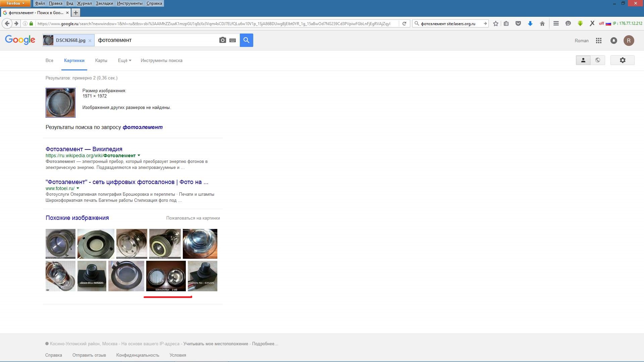
Task: Open Инструменты поиска options
Action: point(162,61)
